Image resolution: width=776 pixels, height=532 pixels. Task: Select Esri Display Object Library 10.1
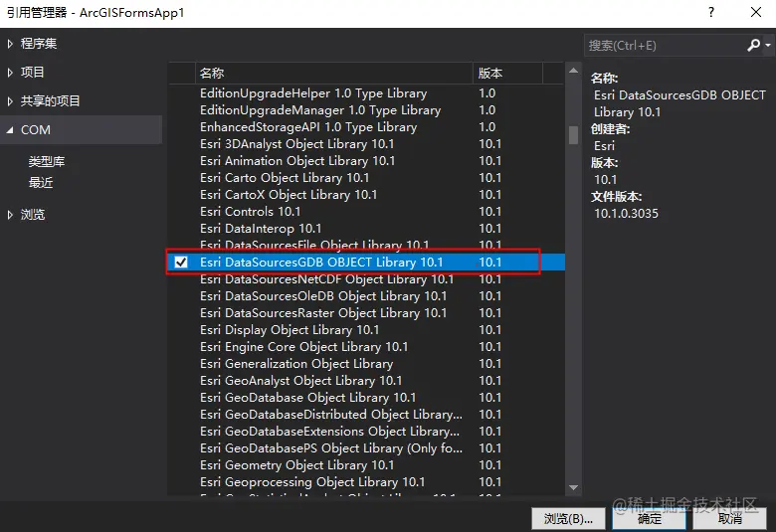pos(366,329)
